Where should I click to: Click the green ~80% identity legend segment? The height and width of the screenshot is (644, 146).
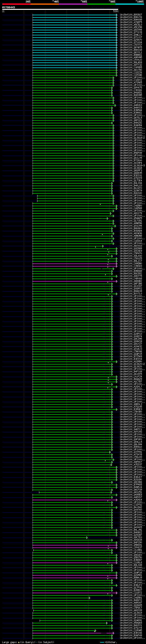(x=101, y=4)
